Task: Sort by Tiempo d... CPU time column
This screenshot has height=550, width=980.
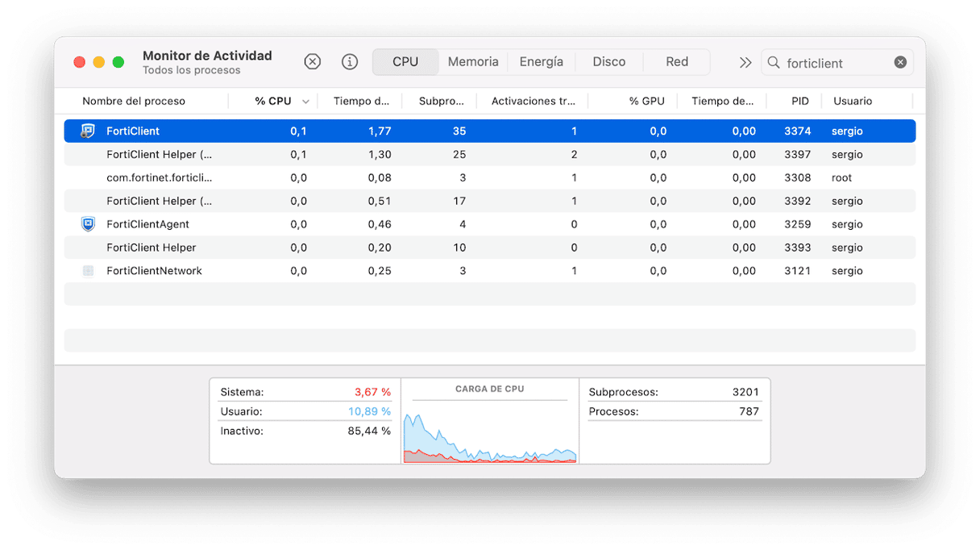Action: [361, 101]
